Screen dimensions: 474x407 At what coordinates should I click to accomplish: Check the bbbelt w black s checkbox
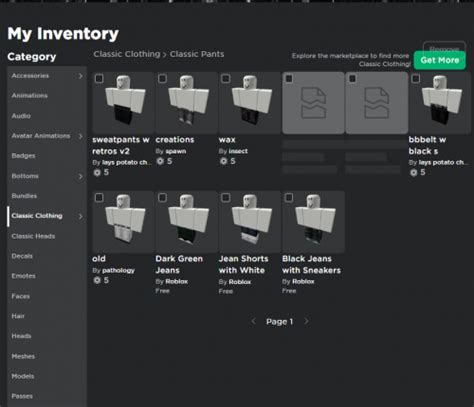[416, 79]
